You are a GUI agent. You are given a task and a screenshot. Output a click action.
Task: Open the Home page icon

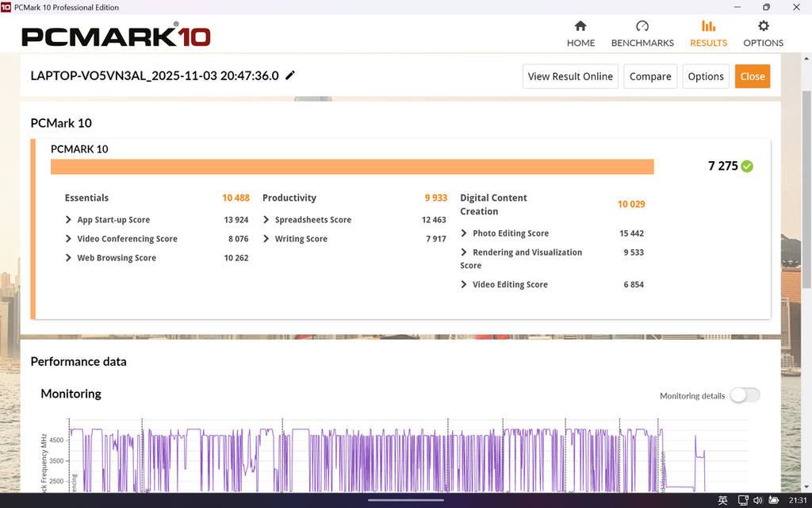(x=580, y=26)
